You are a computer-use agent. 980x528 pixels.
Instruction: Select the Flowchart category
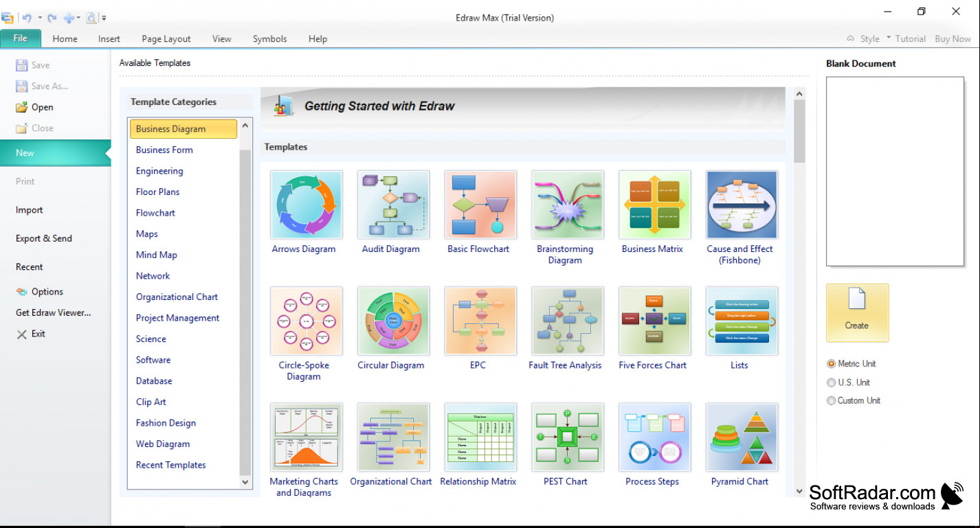pos(155,213)
